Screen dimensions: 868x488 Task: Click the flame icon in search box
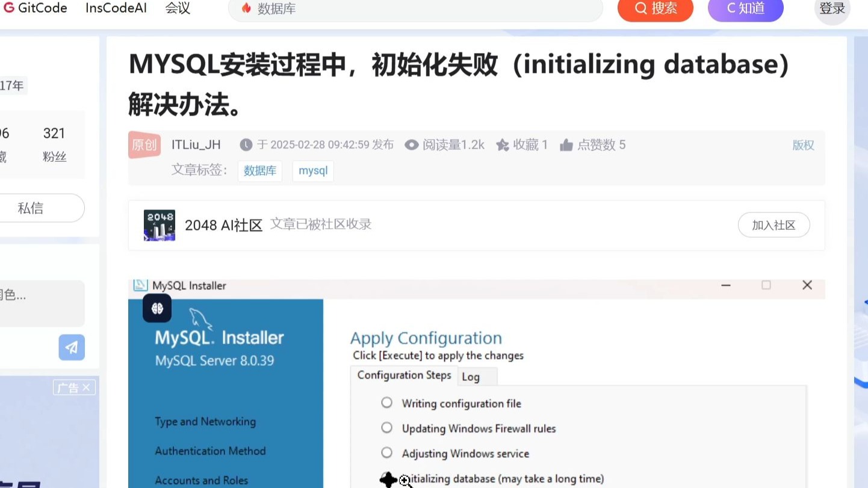(x=246, y=8)
